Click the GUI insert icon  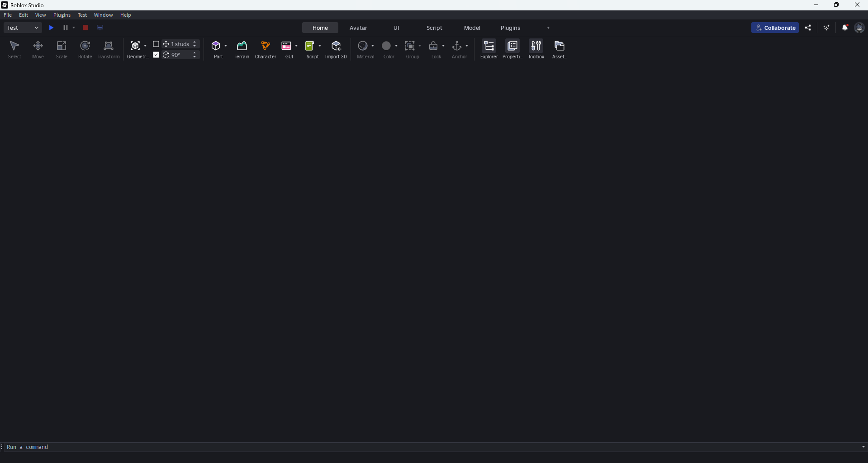point(286,46)
